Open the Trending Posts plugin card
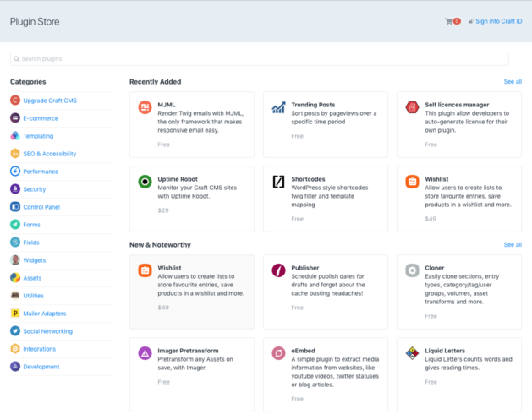532x420 pixels. tap(326, 124)
